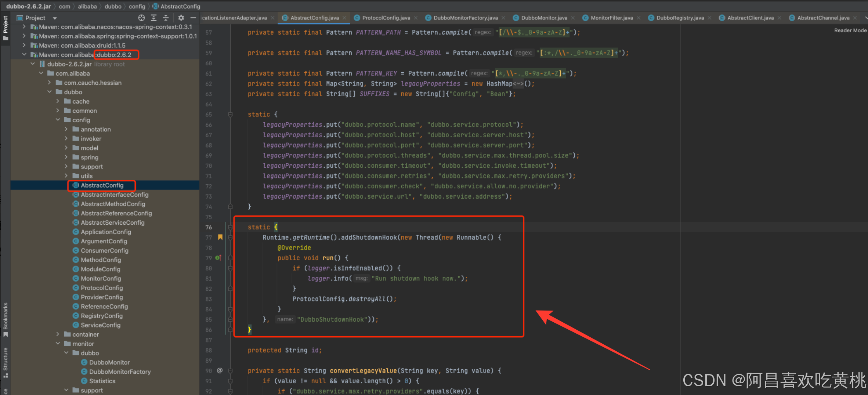This screenshot has width=868, height=395.
Task: Collapse the dubbo-2.6.2.jar library root
Action: pos(32,64)
